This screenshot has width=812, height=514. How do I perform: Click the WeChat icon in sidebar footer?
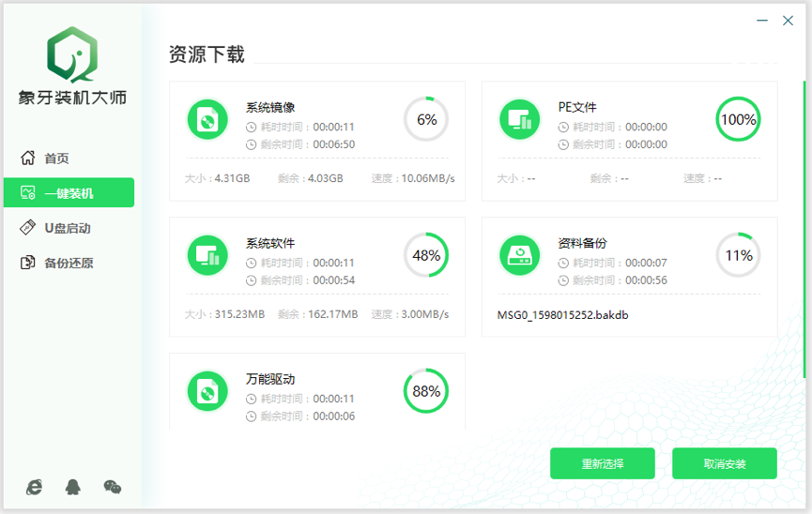(x=112, y=486)
